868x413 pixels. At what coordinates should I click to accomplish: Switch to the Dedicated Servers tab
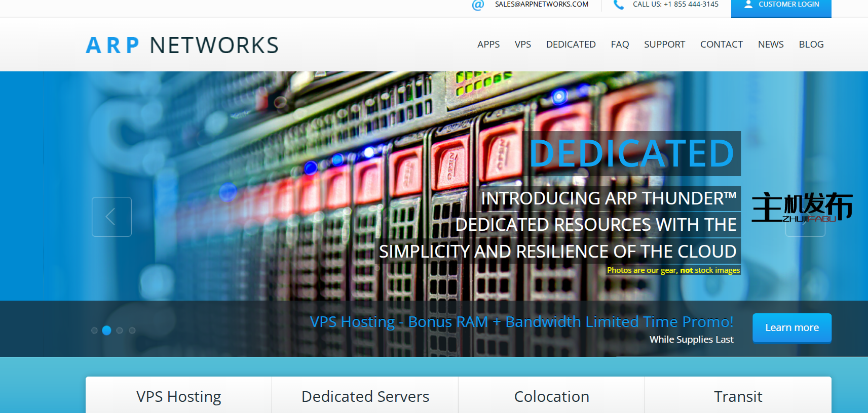(x=365, y=396)
